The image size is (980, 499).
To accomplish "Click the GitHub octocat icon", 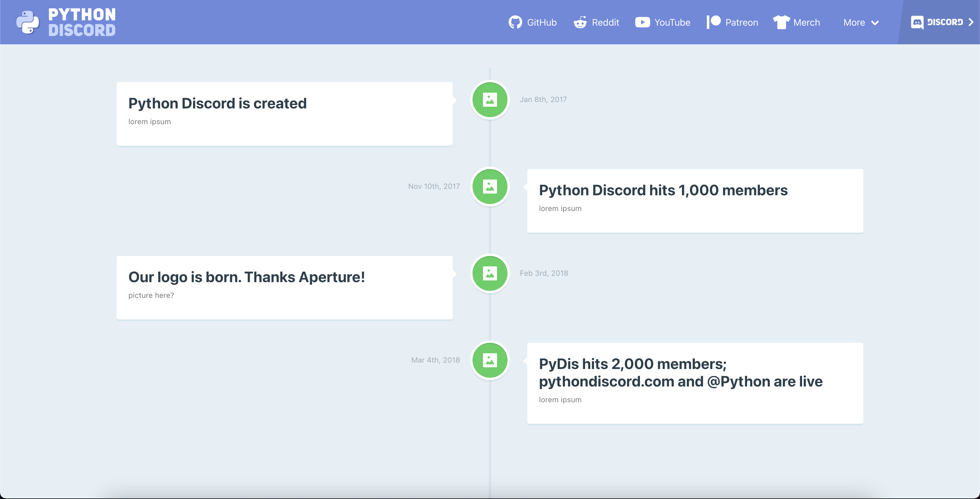I will tap(515, 22).
